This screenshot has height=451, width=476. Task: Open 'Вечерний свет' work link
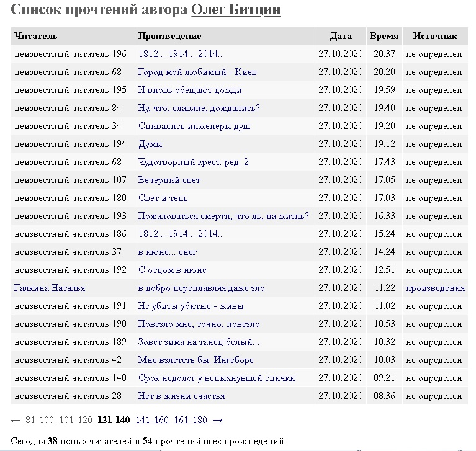[169, 180]
